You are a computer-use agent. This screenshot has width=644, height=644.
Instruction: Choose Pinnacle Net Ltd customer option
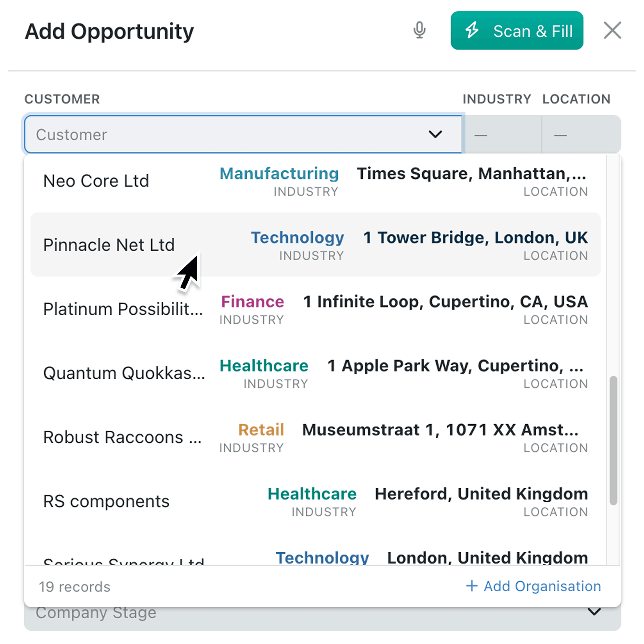tap(316, 244)
